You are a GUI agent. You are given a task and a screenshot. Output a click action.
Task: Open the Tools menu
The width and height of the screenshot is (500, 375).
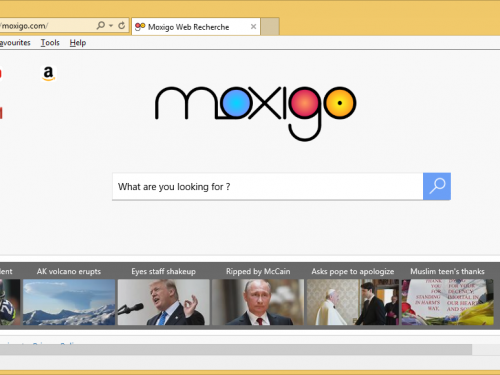coord(50,43)
